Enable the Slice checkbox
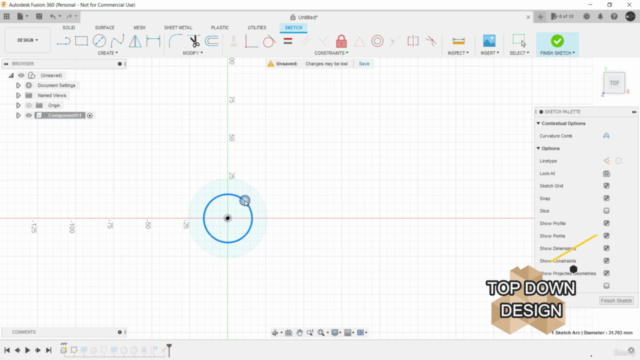 coord(606,211)
